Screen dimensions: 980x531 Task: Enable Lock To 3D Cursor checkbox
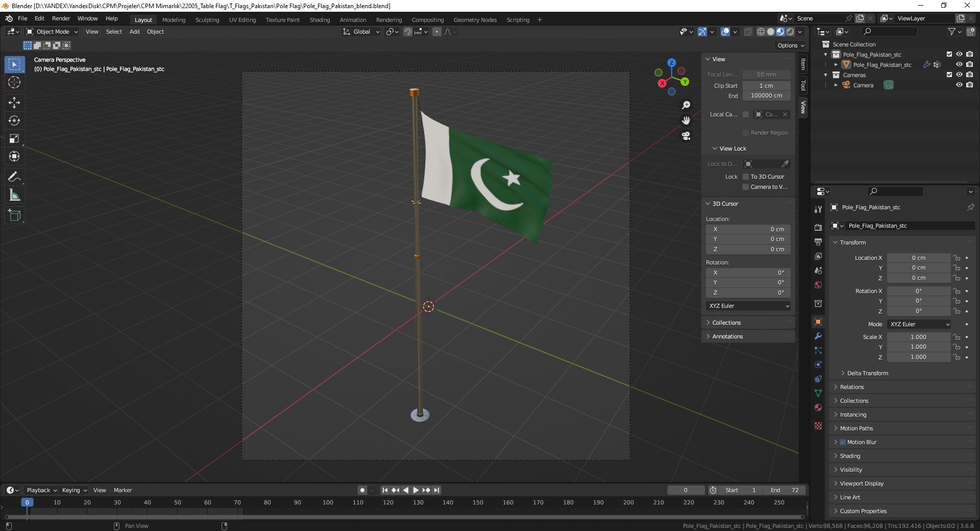(x=746, y=177)
